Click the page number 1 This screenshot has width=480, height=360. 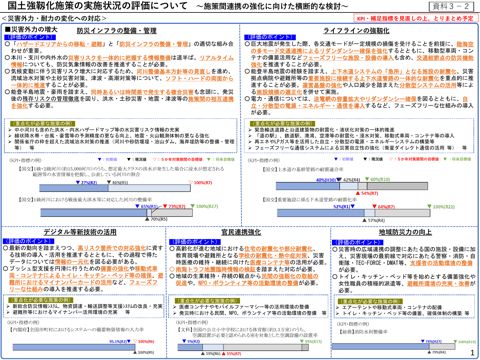(x=472, y=353)
